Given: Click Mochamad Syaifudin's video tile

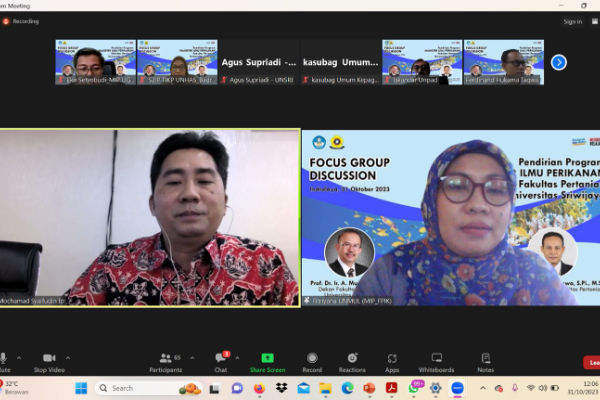Looking at the screenshot, I should 150,217.
